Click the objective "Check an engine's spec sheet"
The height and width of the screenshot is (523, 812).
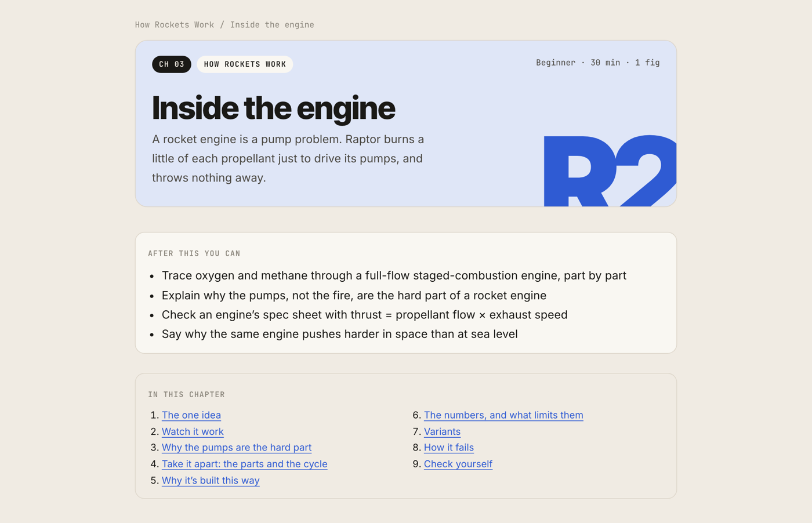pos(365,315)
